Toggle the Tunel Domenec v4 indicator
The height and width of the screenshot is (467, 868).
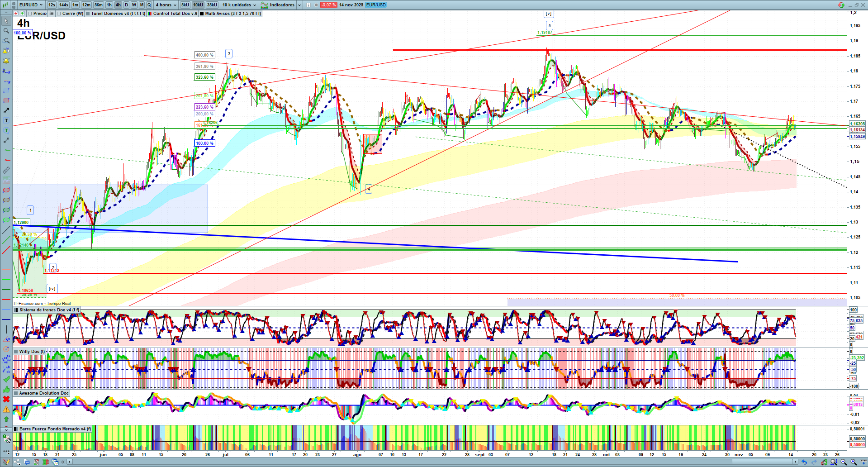tap(88, 14)
